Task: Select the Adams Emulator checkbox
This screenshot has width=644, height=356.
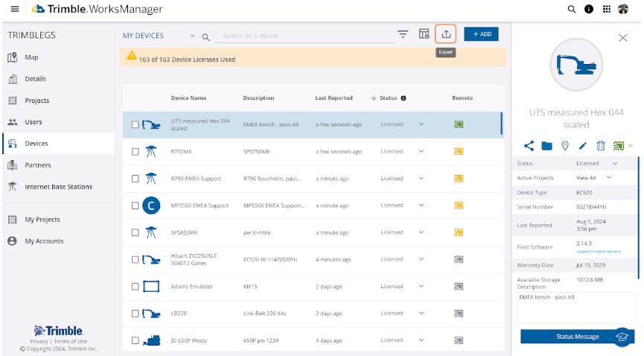Action: click(x=136, y=287)
